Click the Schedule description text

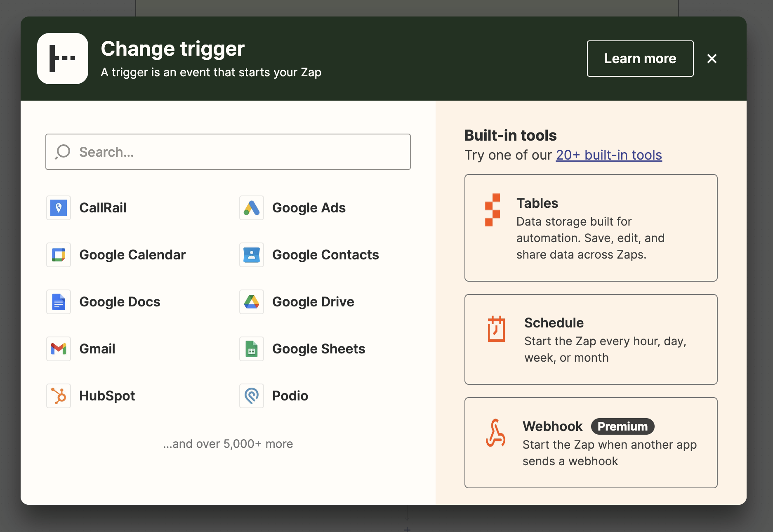[x=605, y=349]
